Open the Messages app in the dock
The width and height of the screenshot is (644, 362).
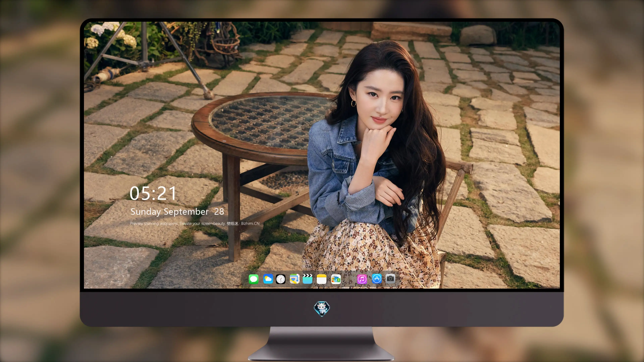254,279
